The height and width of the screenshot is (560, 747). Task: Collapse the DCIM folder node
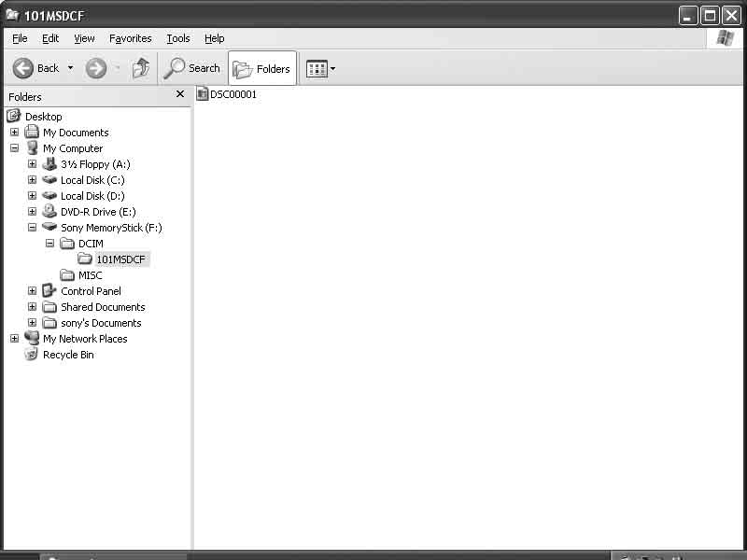point(49,244)
